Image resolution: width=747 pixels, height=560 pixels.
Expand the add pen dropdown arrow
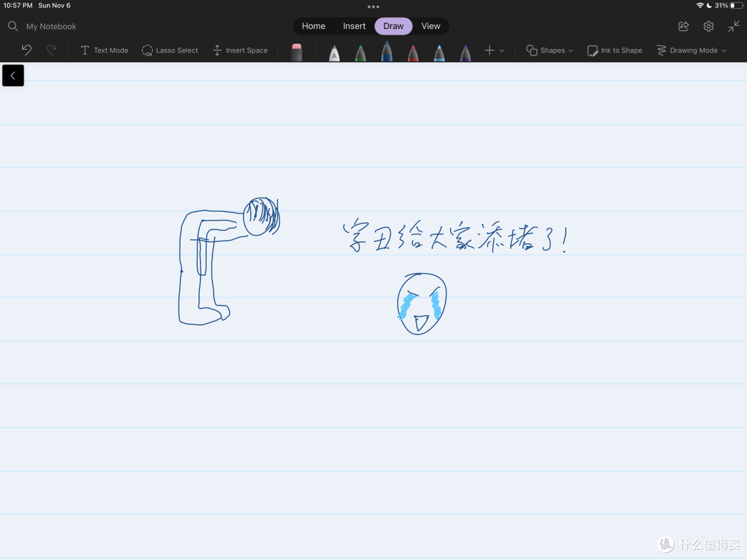tap(501, 50)
